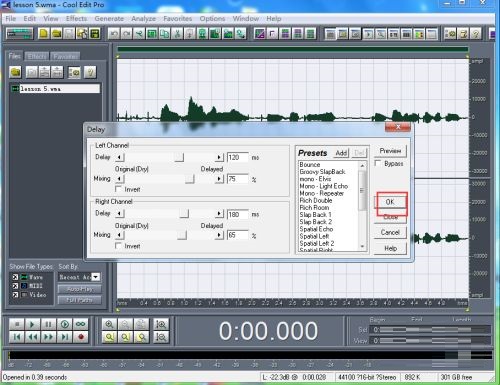Image resolution: width=500 pixels, height=385 pixels.
Task: Open the Generate menu
Action: point(109,19)
